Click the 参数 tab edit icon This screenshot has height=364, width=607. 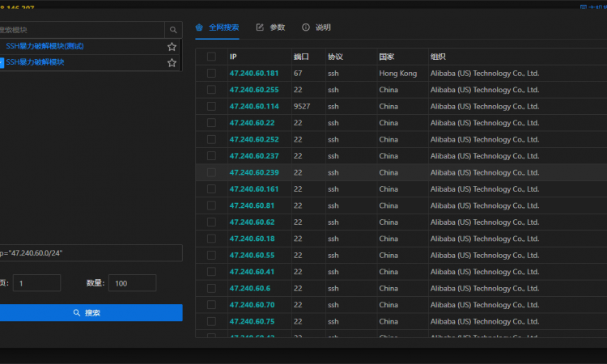tap(260, 28)
